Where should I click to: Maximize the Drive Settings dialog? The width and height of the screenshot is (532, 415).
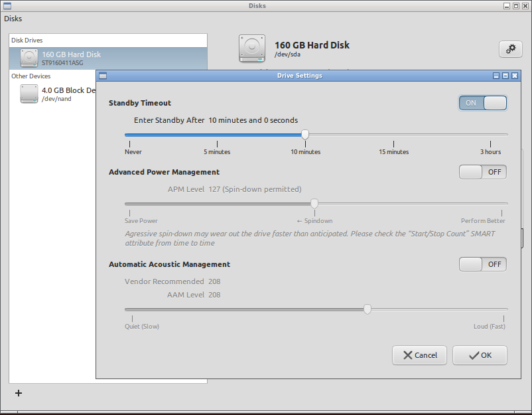click(x=505, y=76)
